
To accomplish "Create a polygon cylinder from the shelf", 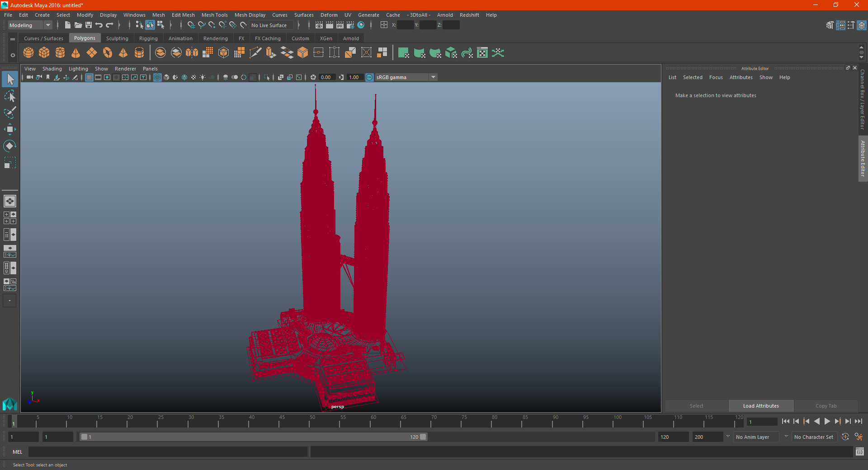I will pyautogui.click(x=60, y=53).
